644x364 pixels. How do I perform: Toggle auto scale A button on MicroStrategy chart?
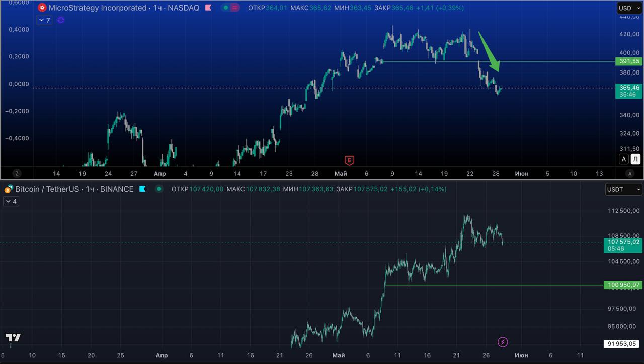624,159
